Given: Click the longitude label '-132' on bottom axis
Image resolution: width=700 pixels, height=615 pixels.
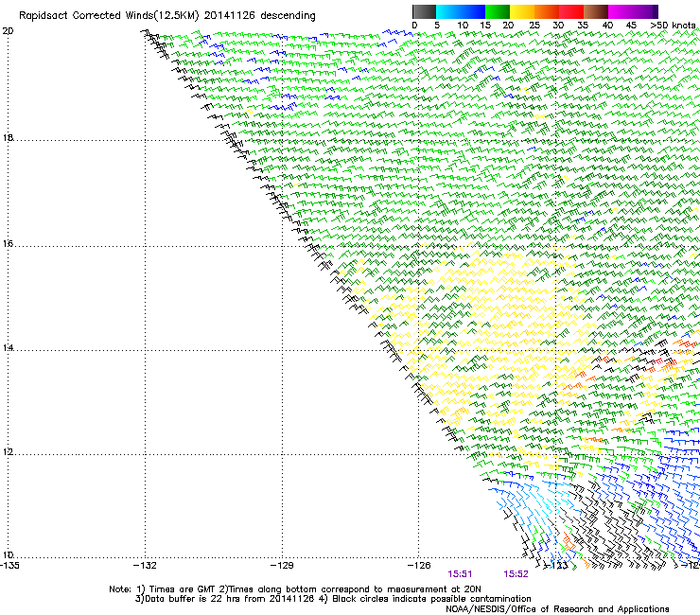Looking at the screenshot, I should click(x=145, y=566).
